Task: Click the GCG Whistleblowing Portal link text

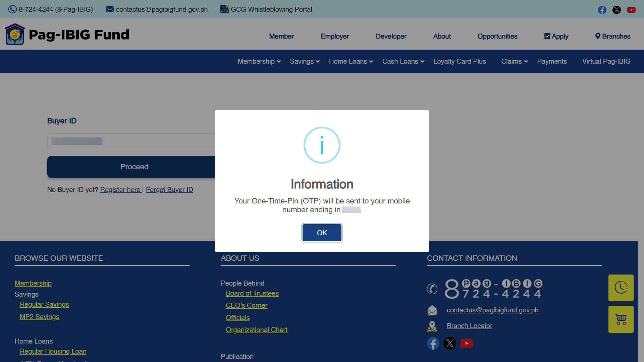Action: coord(271,9)
